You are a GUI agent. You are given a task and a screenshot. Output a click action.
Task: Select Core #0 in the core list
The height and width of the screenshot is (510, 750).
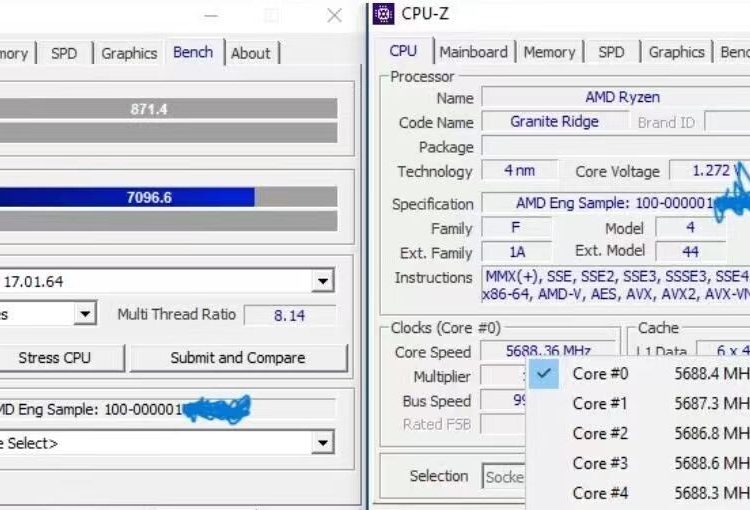pyautogui.click(x=638, y=374)
